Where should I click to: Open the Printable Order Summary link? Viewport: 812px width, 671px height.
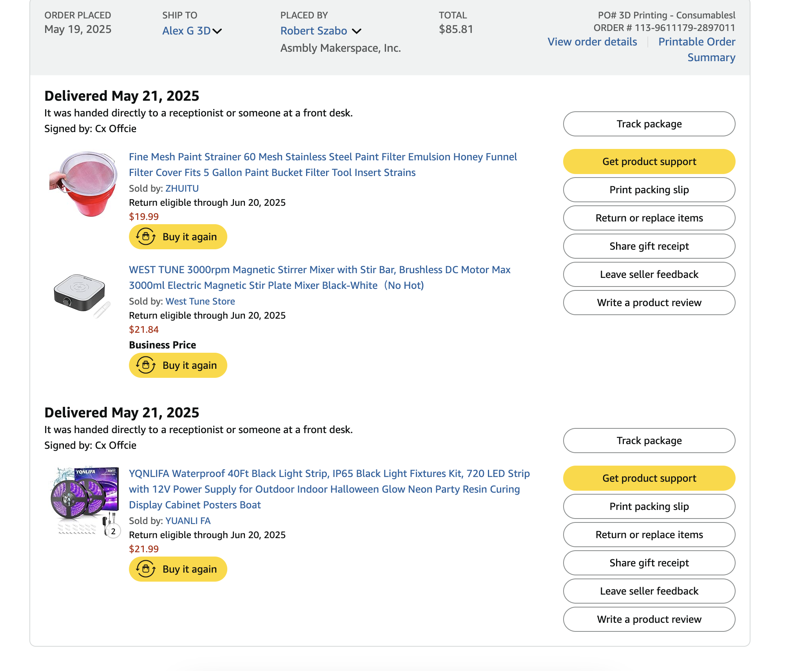click(697, 49)
